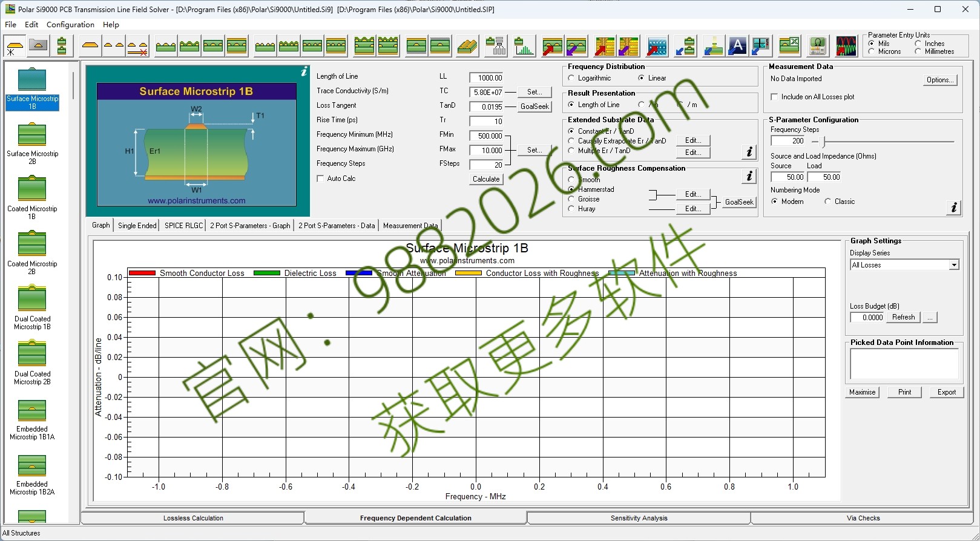The height and width of the screenshot is (541, 980).
Task: Click Extended Substrate Data info icon
Action: point(749,152)
